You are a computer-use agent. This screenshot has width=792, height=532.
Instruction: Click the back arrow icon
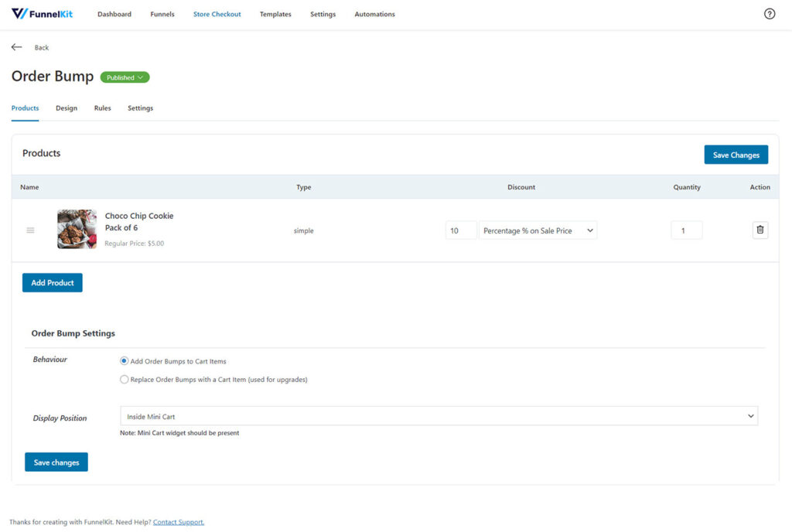[17, 47]
